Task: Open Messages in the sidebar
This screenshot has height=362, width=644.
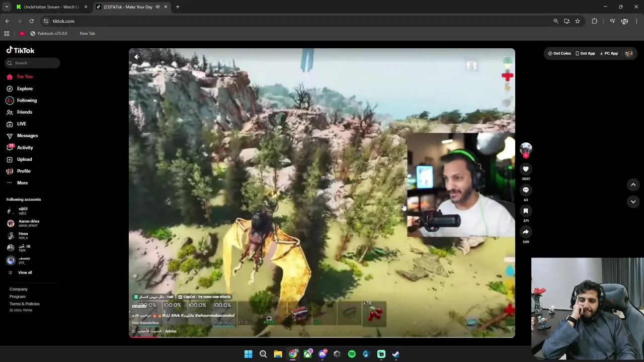Action: (x=22, y=136)
